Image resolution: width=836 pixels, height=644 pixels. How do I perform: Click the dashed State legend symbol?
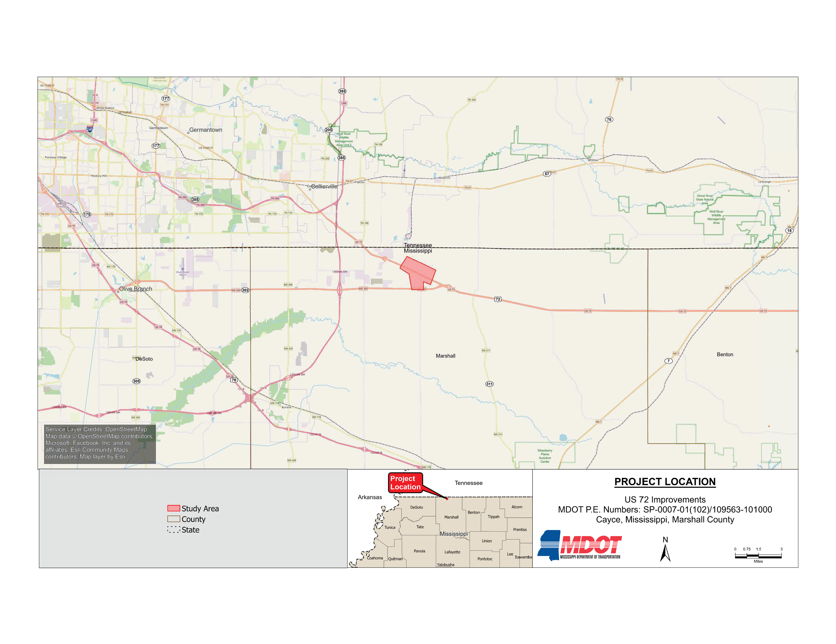click(173, 530)
